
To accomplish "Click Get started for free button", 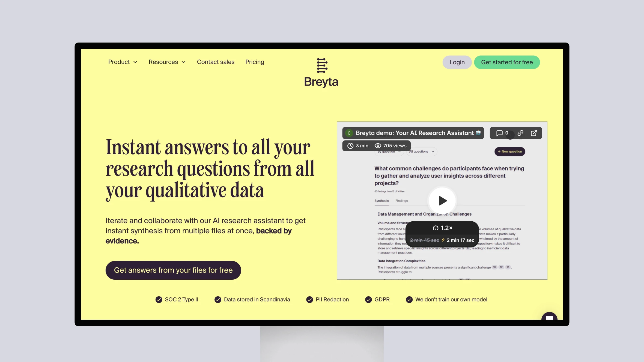I will pyautogui.click(x=507, y=62).
